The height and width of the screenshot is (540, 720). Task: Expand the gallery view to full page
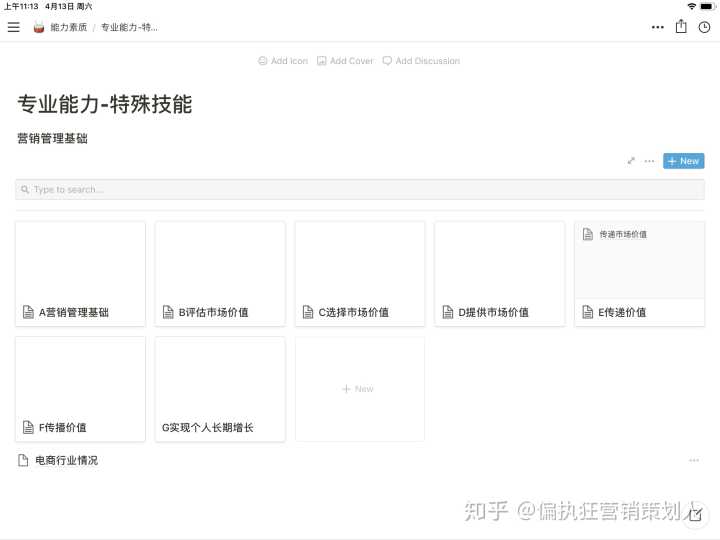[x=631, y=161]
